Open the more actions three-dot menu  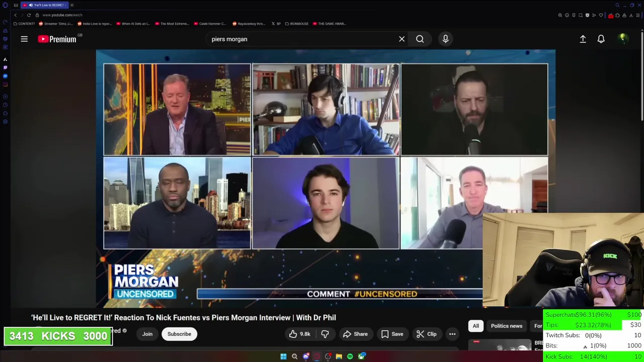pyautogui.click(x=452, y=334)
